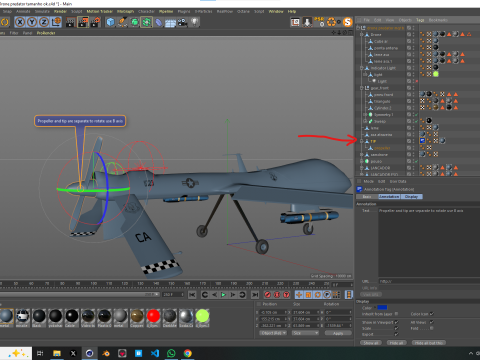The image size is (480, 360).
Task: Collapse the gear_front group
Action: click(x=362, y=88)
